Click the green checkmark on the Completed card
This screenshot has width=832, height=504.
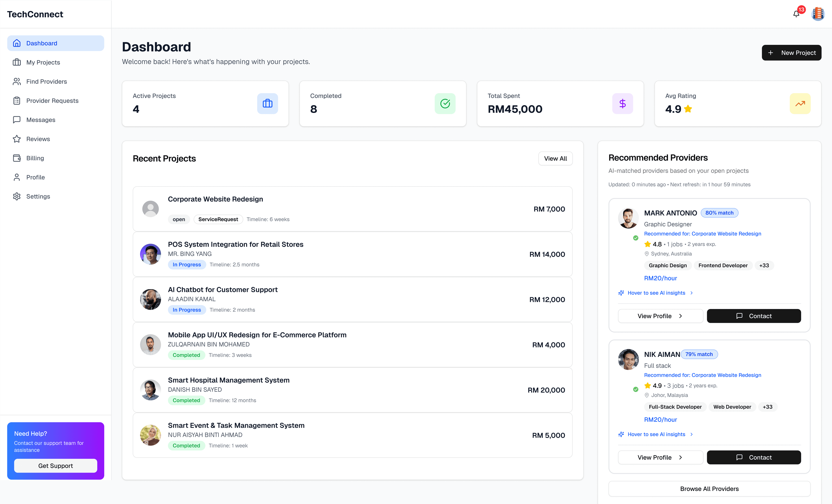pyautogui.click(x=445, y=104)
